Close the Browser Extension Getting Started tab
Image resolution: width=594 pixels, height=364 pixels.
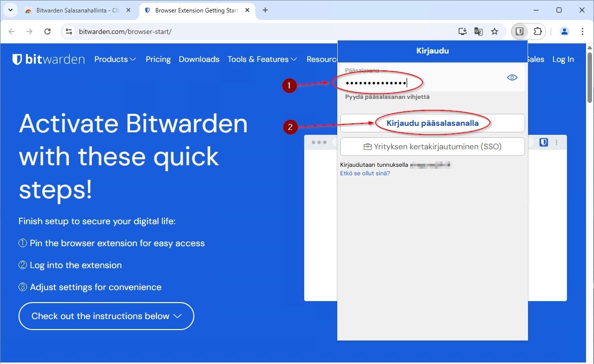[247, 10]
